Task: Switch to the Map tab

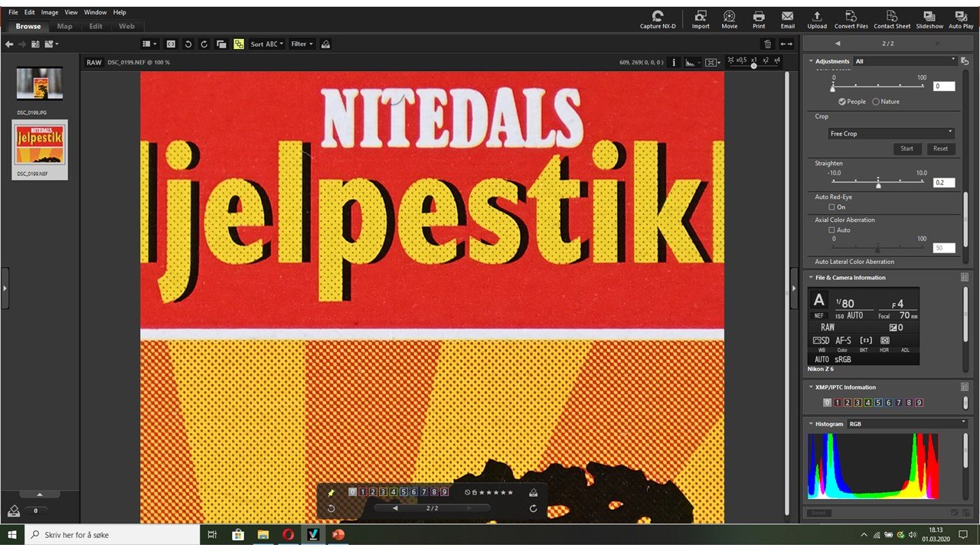Action: point(65,27)
